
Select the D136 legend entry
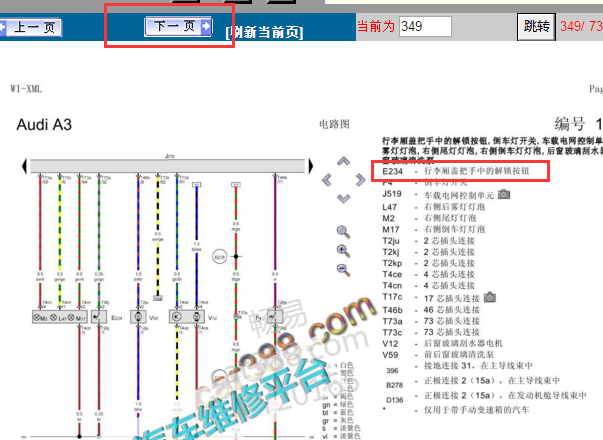[486, 398]
